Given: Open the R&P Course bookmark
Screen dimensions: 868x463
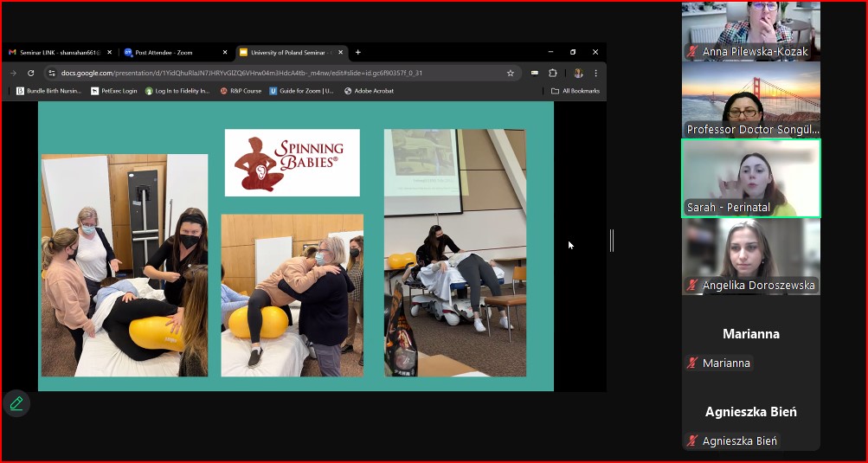Looking at the screenshot, I should click(x=241, y=91).
